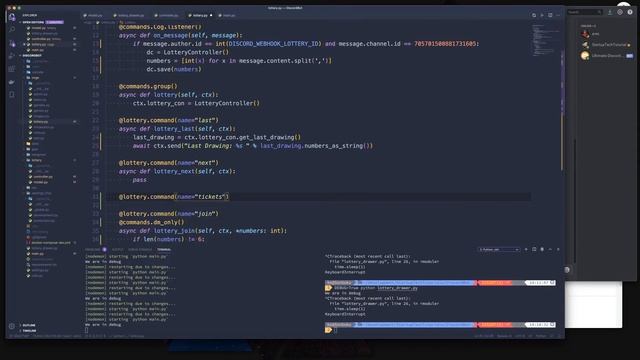Open the editor More Actions ellipsis
The height and width of the screenshot is (360, 640).
[x=558, y=15]
